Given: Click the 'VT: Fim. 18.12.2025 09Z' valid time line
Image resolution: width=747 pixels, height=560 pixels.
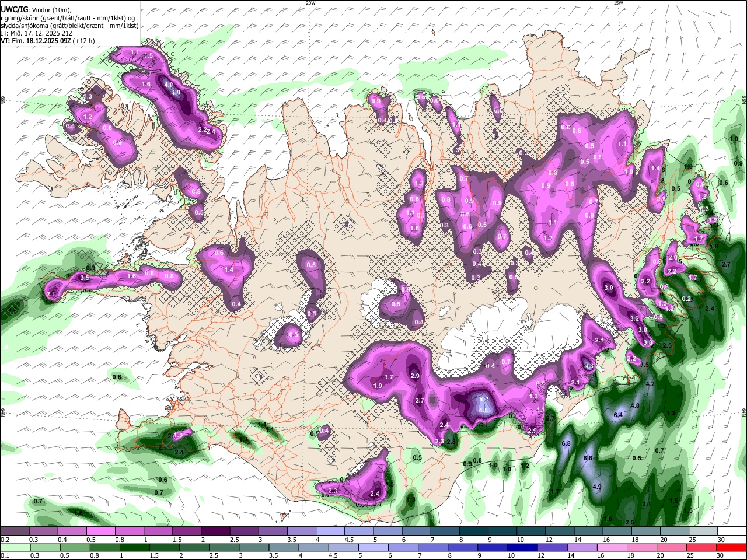Looking at the screenshot, I should pyautogui.click(x=48, y=41).
